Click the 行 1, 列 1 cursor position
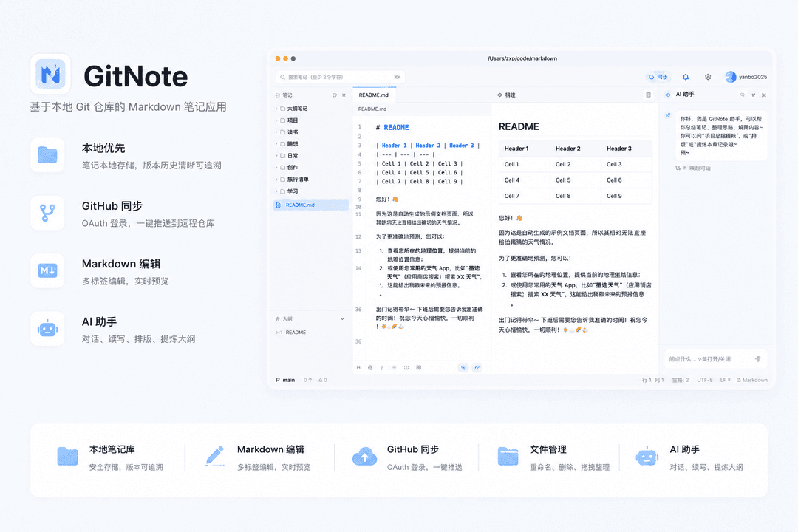 click(x=653, y=380)
